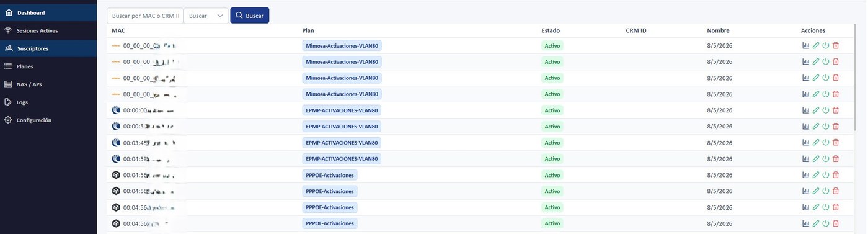Click the EPMP-ACTIVACIONES-VLAN80 badge for MAC 00:00:00
Viewport: 868px width, 234px height.
point(342,110)
